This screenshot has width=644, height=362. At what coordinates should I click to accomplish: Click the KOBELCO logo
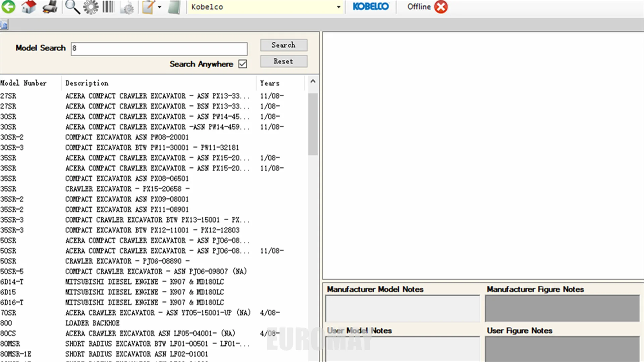(371, 6)
